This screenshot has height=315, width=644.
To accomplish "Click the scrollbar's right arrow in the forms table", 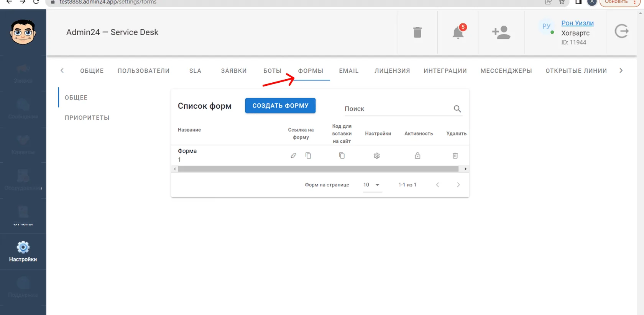I will [465, 169].
